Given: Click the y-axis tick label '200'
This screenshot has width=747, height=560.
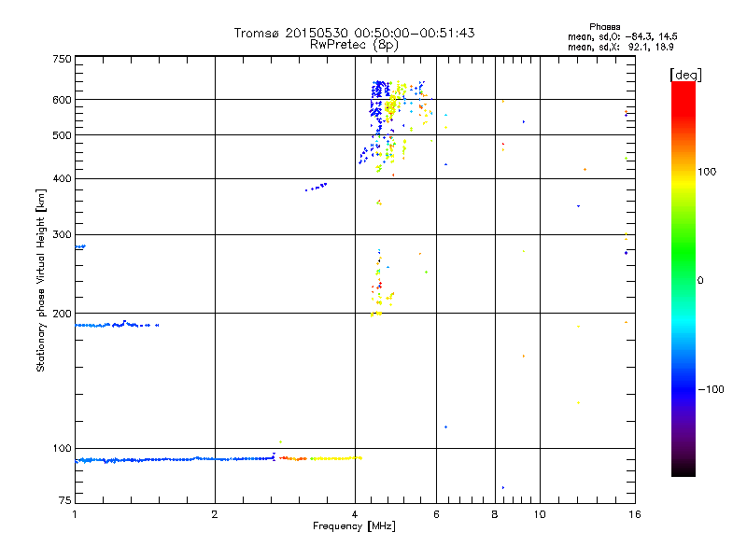Looking at the screenshot, I should point(62,314).
